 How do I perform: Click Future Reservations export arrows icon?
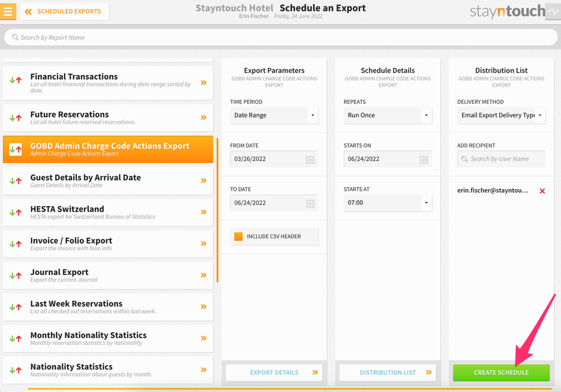point(15,118)
